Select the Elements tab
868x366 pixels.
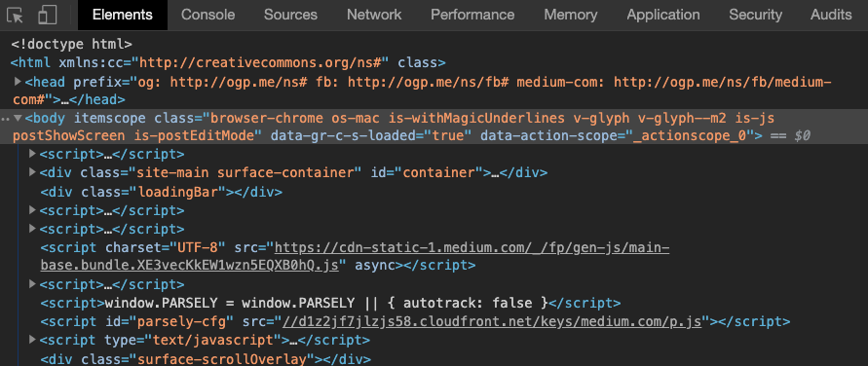click(123, 15)
